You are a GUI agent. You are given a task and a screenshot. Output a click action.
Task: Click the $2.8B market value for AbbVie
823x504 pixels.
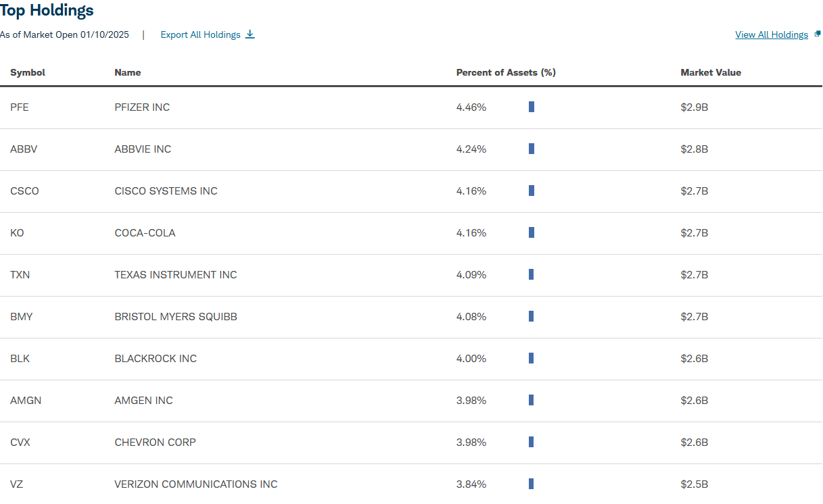[695, 149]
